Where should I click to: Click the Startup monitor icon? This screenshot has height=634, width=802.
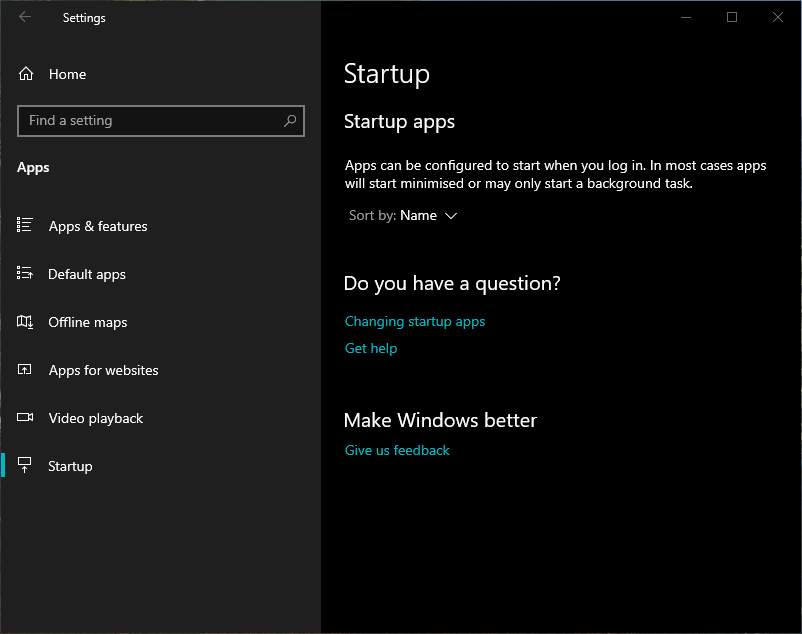point(25,466)
